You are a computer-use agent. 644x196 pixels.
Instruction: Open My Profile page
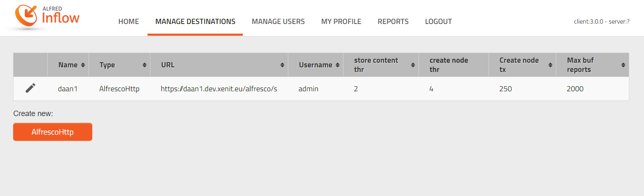pos(341,21)
